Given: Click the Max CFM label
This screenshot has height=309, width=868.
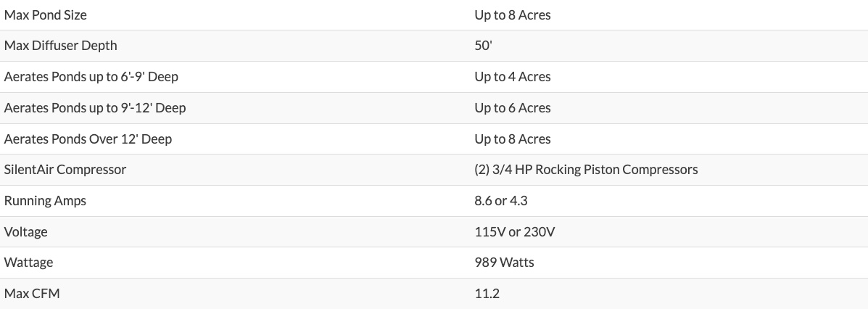Looking at the screenshot, I should click(x=32, y=293).
